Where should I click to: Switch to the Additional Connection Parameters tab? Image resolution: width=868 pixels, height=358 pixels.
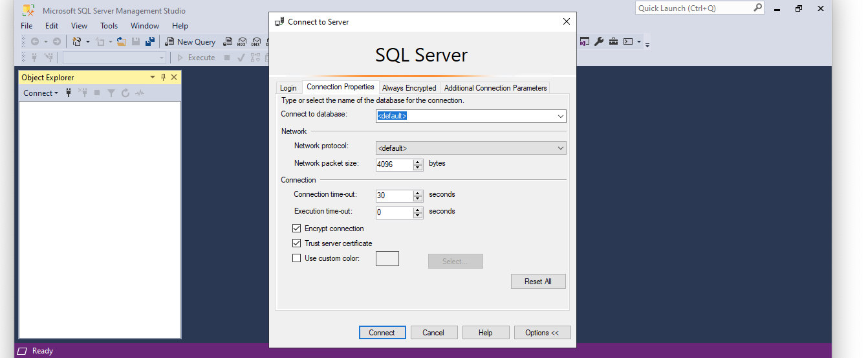495,88
